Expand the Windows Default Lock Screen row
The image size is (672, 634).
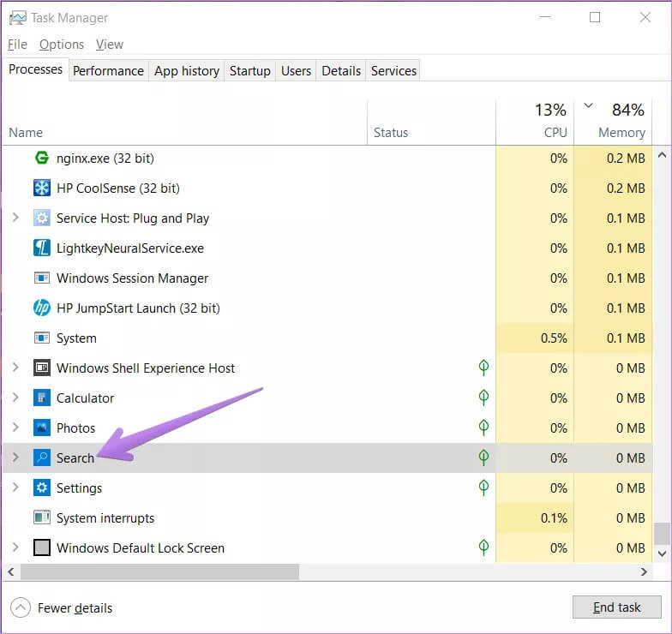[15, 547]
